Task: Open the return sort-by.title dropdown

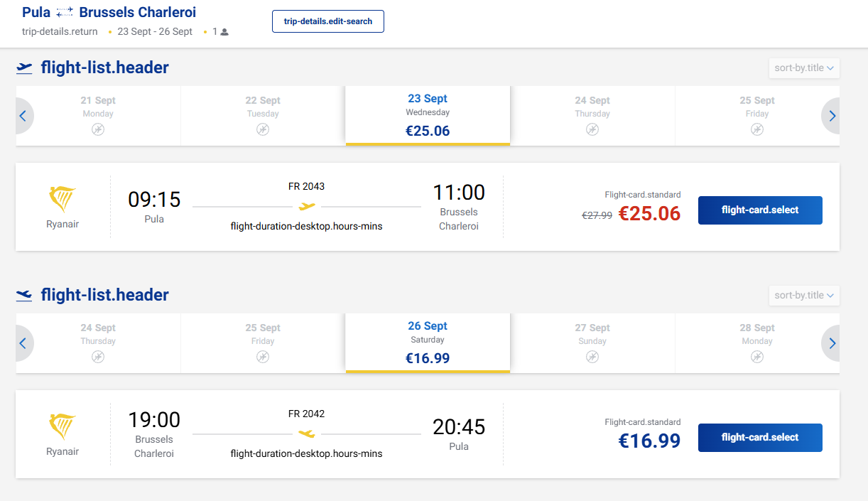Action: point(804,296)
